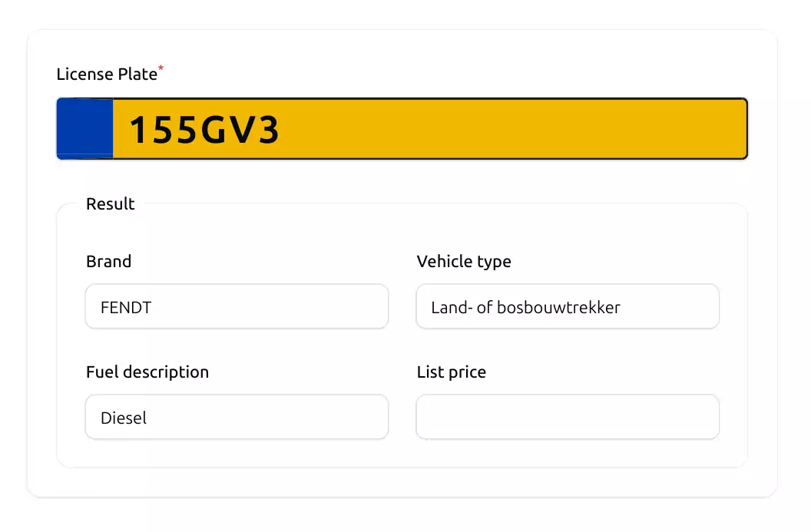The width and height of the screenshot is (811, 532).
Task: Click the List price label
Action: click(x=452, y=372)
